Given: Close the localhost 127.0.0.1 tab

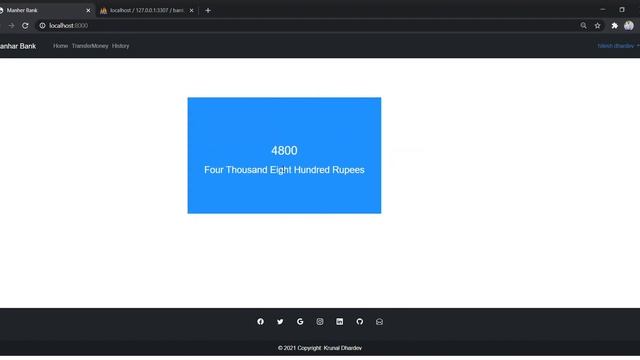Looking at the screenshot, I should (191, 11).
